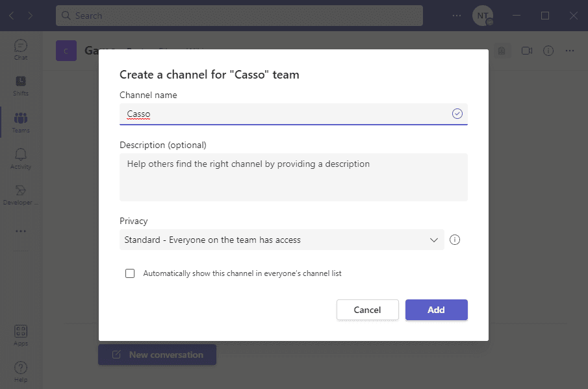Close the Teams window
This screenshot has width=588, height=389.
[573, 16]
